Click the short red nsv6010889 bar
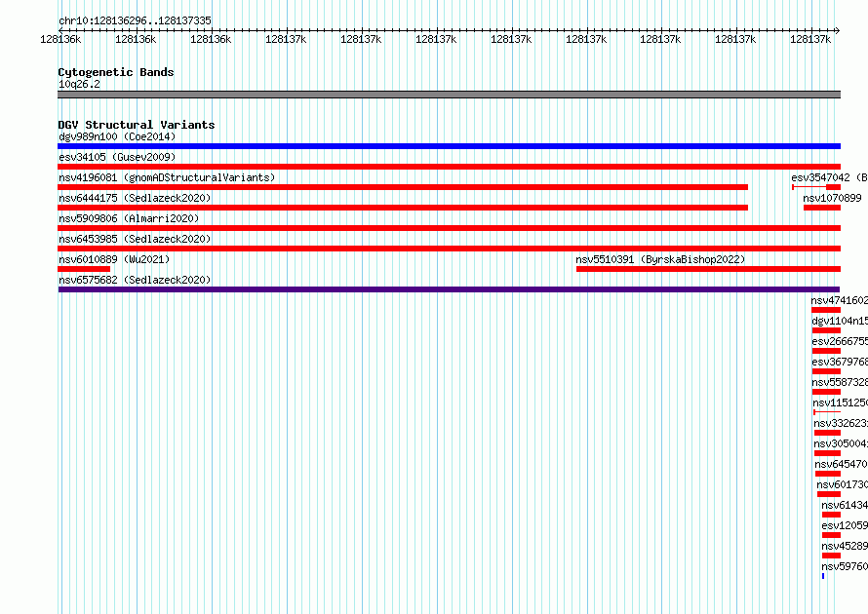The height and width of the screenshot is (614, 868). 84,269
